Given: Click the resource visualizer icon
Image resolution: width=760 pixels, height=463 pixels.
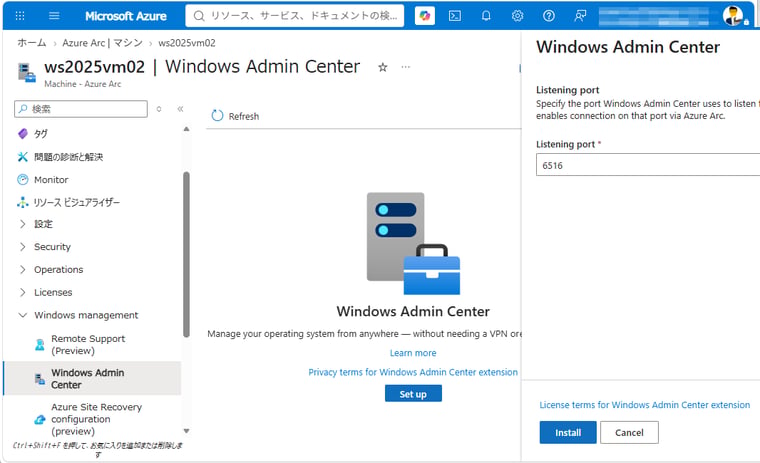Looking at the screenshot, I should tap(23, 202).
